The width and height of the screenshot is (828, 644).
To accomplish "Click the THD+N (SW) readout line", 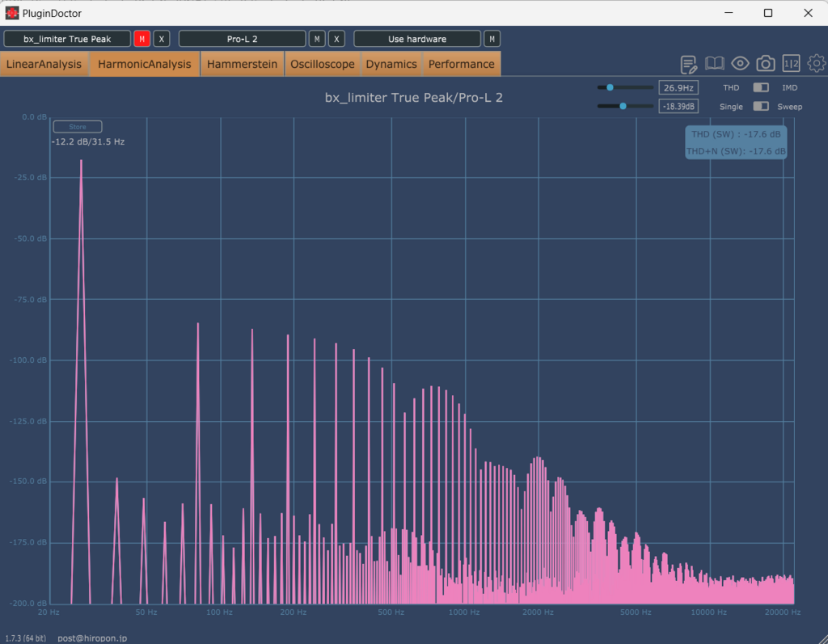I will [x=736, y=151].
